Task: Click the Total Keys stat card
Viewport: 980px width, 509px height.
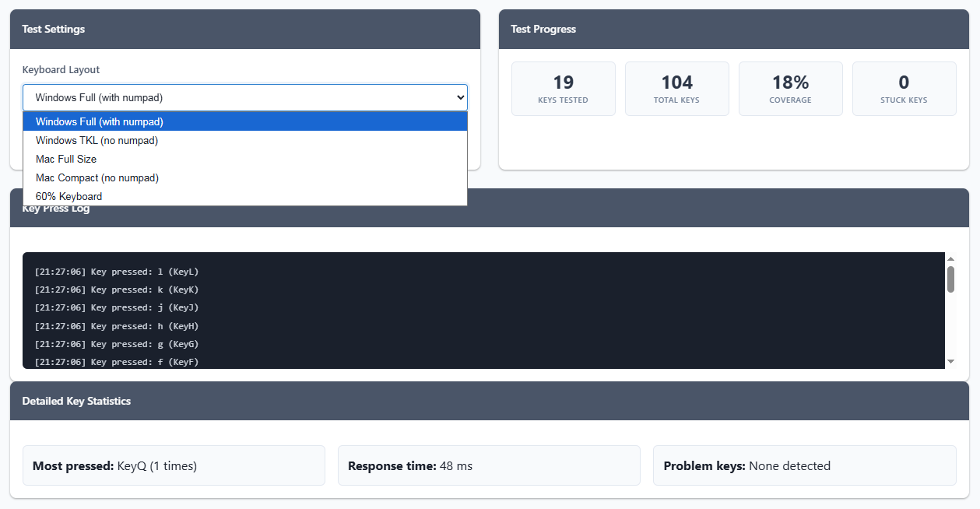Action: click(676, 89)
